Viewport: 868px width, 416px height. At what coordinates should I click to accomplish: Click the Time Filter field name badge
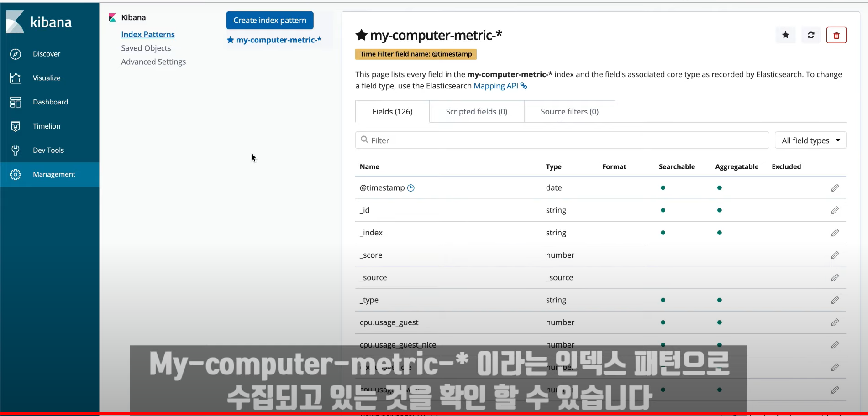click(416, 54)
